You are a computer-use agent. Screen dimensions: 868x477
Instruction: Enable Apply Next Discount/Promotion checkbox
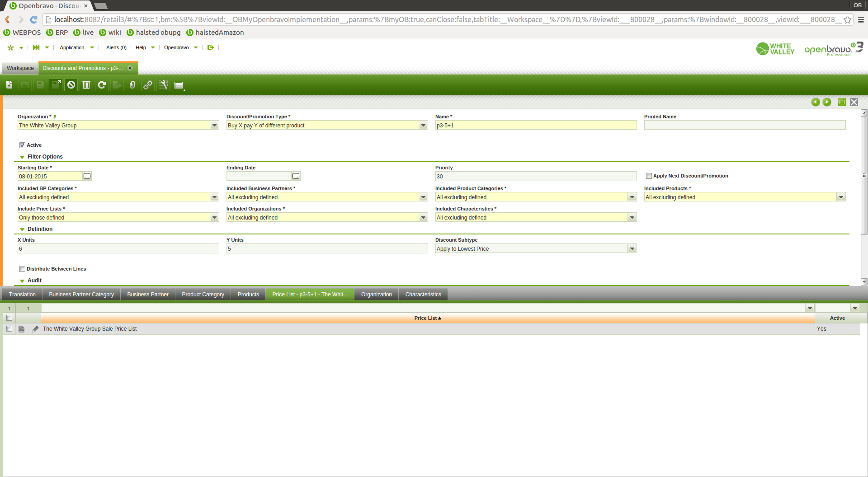(649, 176)
